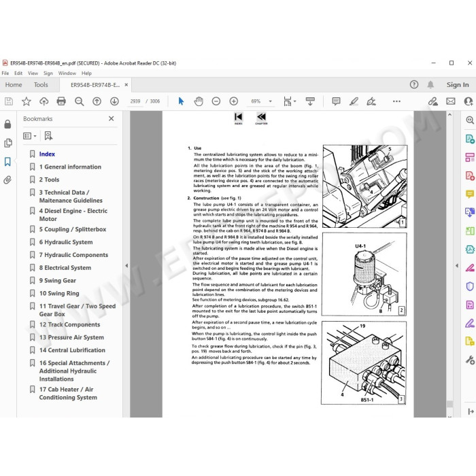The image size is (476, 476).
Task: Add document to favorites with star icon
Action: (27, 101)
